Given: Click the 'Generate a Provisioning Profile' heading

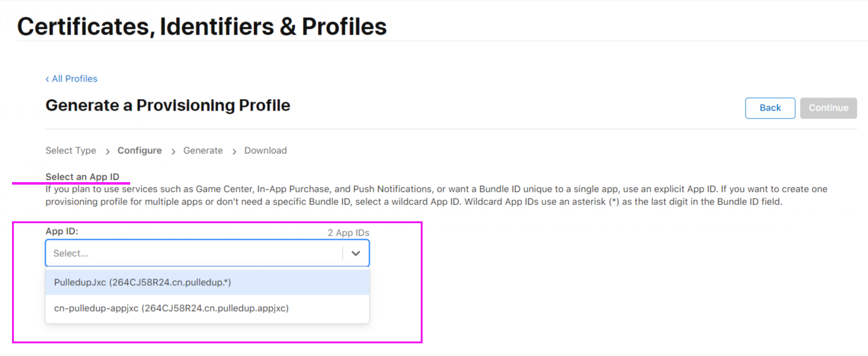Looking at the screenshot, I should point(167,106).
